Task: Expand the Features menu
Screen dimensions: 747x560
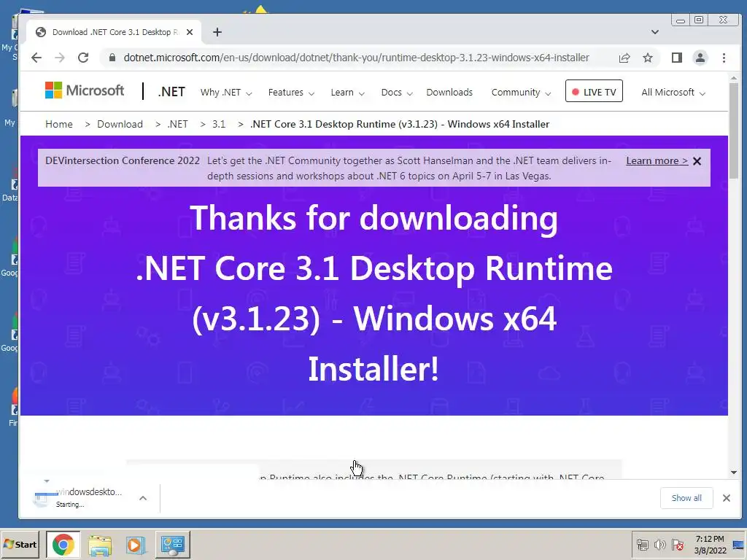Action: pos(291,93)
